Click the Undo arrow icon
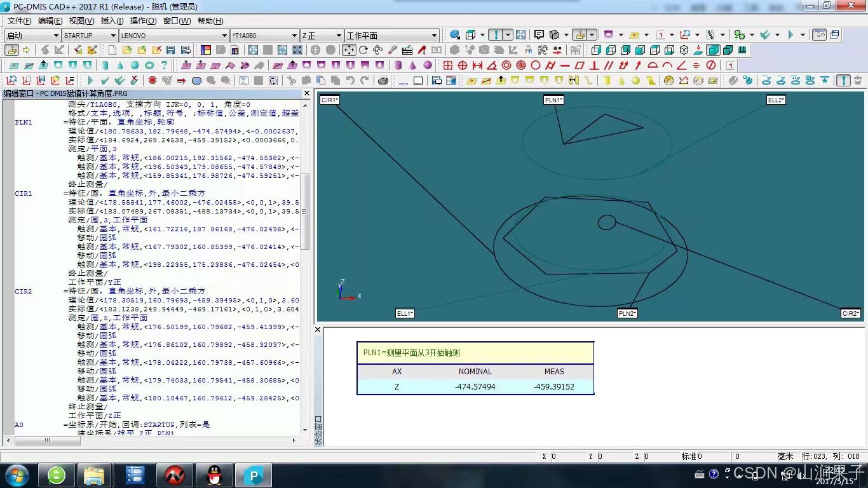The height and width of the screenshot is (488, 868). 350,81
